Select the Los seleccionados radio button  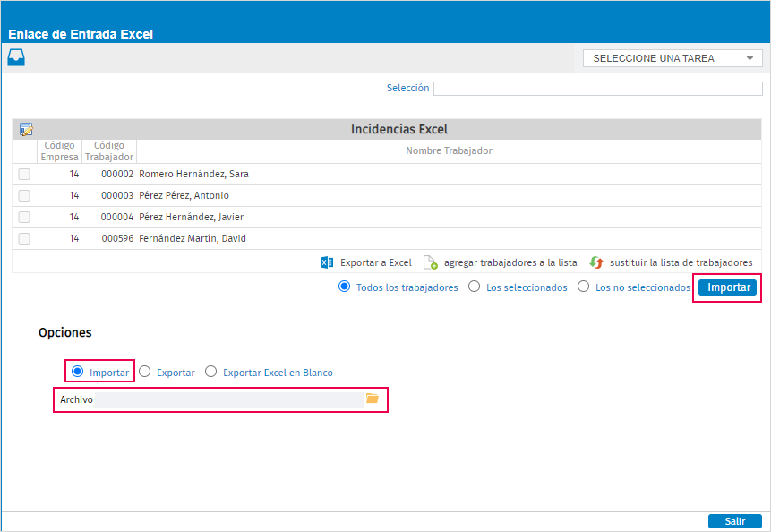[x=474, y=287]
